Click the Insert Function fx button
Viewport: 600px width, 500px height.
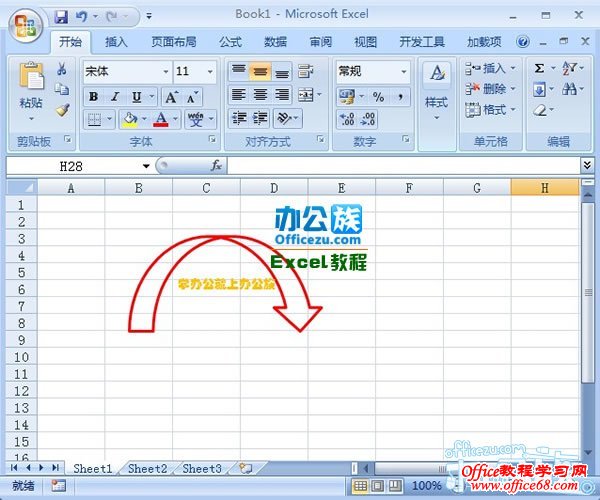coord(216,166)
